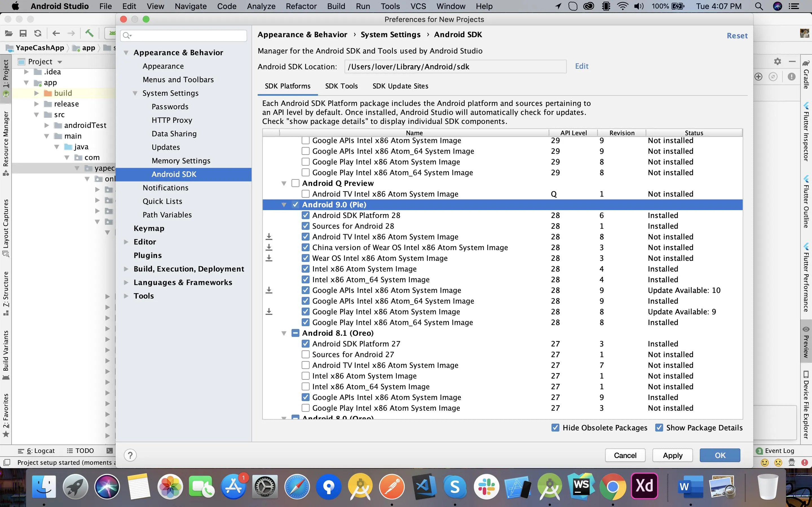Screen dimensions: 812x507
Task: Click the download icon beside Wear OS image
Action: tap(269, 258)
